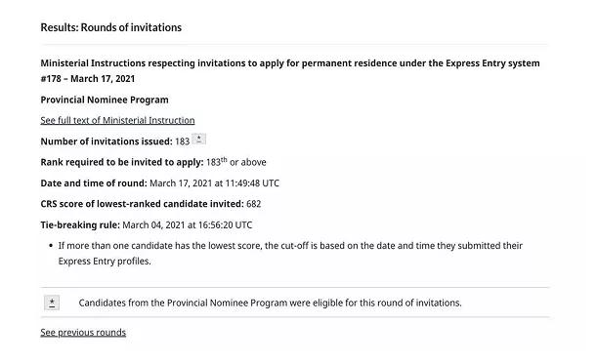The height and width of the screenshot is (364, 597).
Task: Click the Tie-breaking rule label
Action: point(80,225)
